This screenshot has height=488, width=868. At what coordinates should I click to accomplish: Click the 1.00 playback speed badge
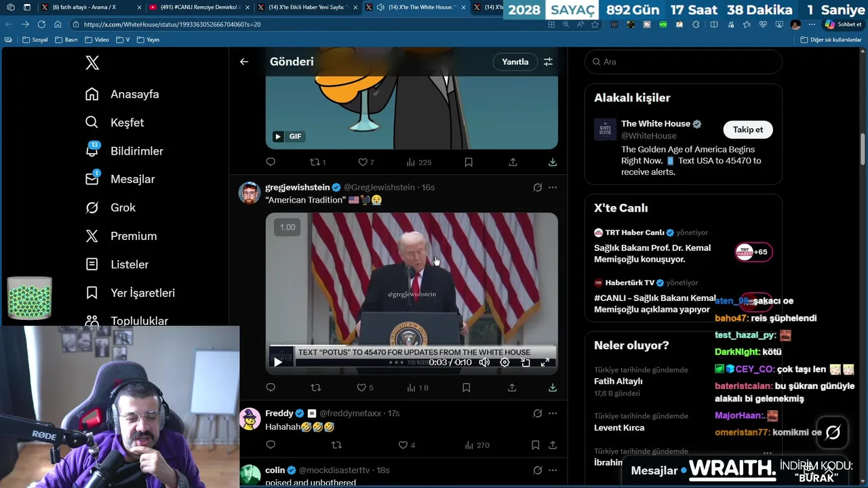point(288,227)
